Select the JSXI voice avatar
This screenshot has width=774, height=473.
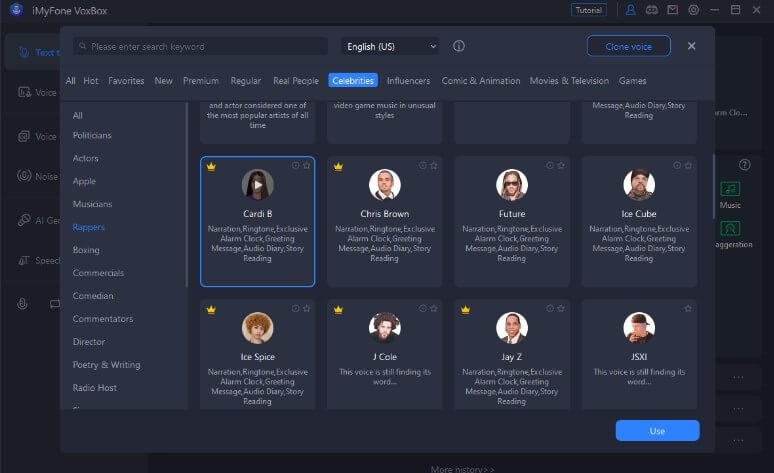coord(639,327)
